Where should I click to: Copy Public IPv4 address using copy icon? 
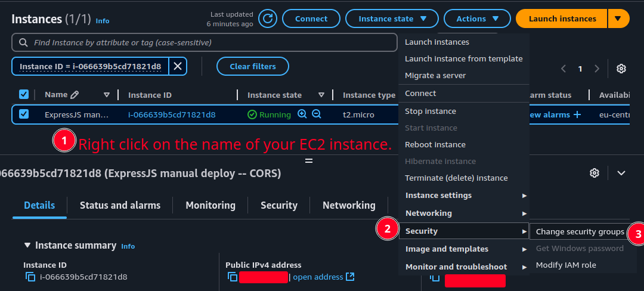tap(233, 277)
